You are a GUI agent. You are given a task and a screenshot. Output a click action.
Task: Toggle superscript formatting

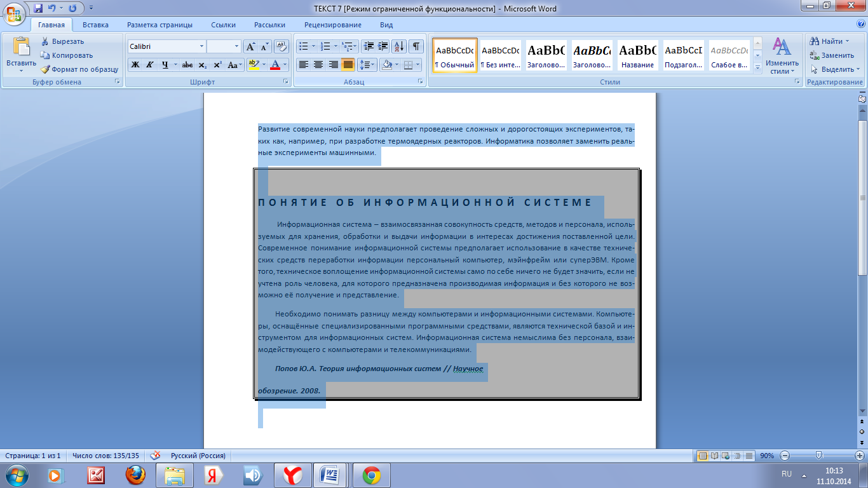(217, 65)
